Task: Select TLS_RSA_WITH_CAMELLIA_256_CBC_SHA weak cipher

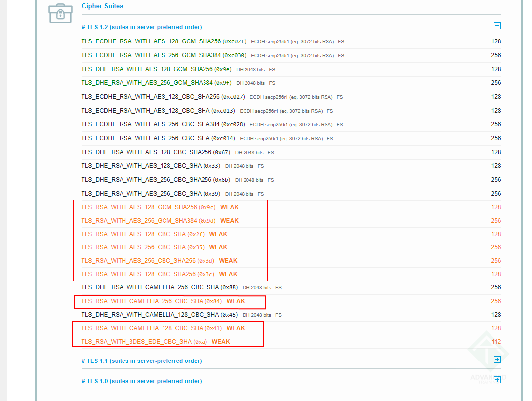Action: pos(143,301)
